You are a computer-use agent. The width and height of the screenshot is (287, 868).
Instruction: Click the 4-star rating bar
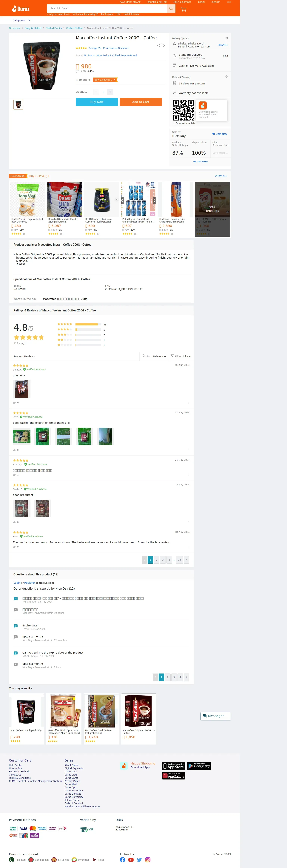pyautogui.click(x=88, y=329)
